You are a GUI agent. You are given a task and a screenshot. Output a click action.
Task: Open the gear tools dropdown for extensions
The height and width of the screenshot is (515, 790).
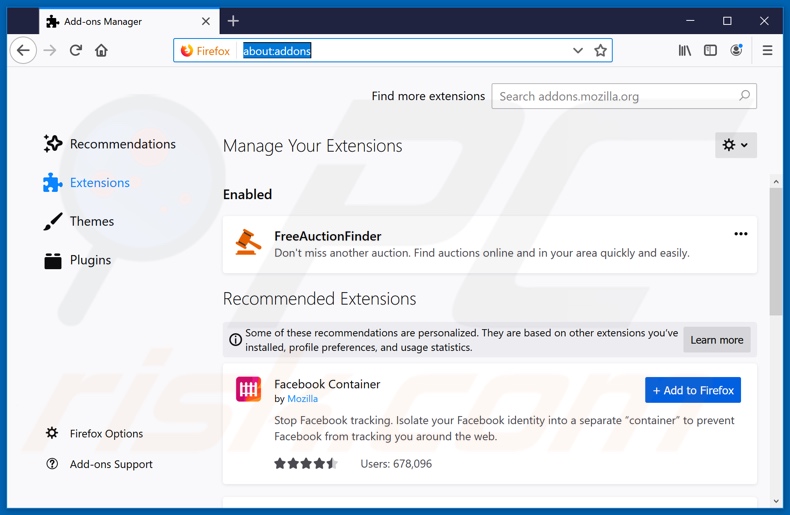click(736, 145)
